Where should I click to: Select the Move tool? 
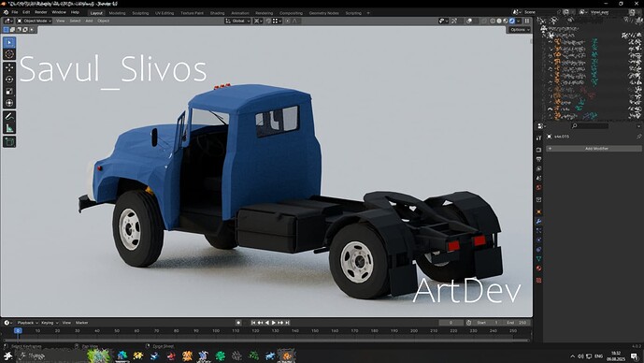pos(9,67)
